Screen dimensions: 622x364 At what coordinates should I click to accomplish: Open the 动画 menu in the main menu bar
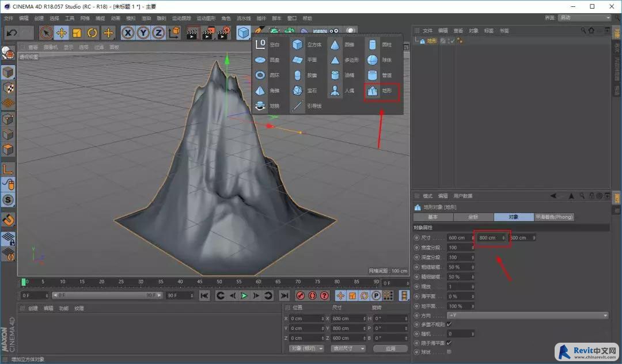coord(115,18)
